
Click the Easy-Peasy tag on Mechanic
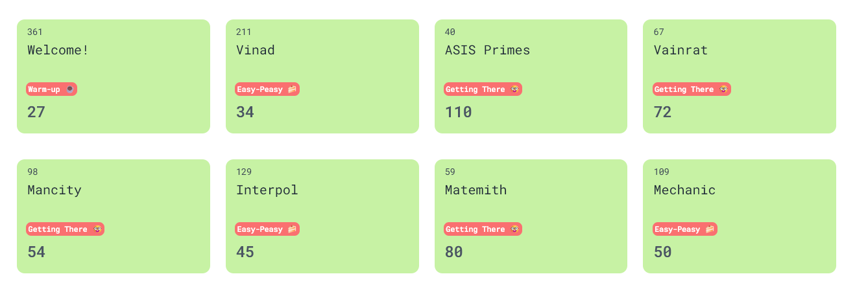point(684,229)
